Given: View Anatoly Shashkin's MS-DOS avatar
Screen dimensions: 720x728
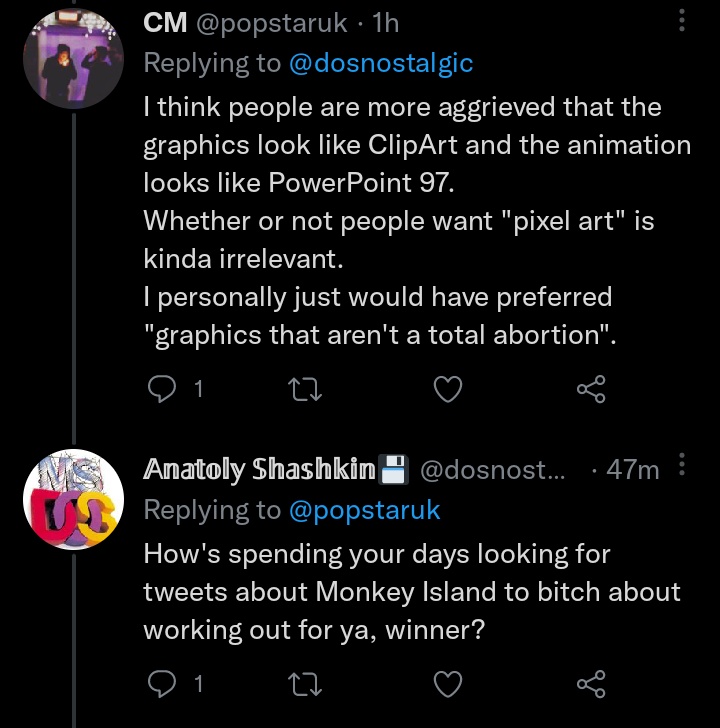Looking at the screenshot, I should 73,499.
